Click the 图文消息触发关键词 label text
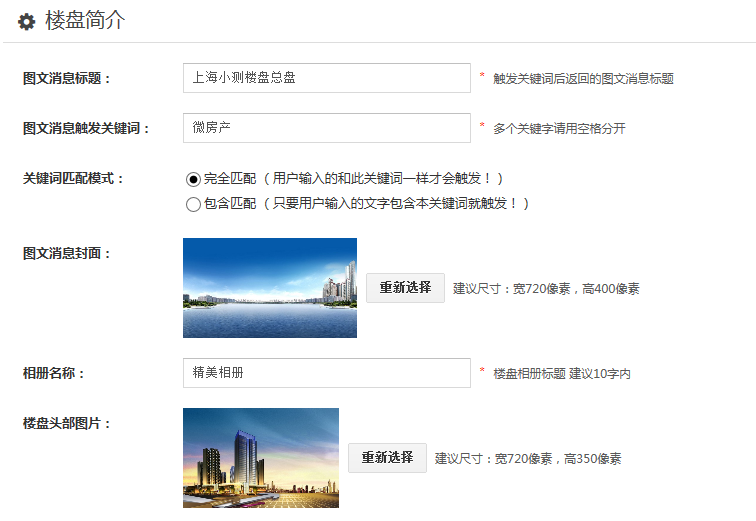The height and width of the screenshot is (521, 756). point(86,128)
